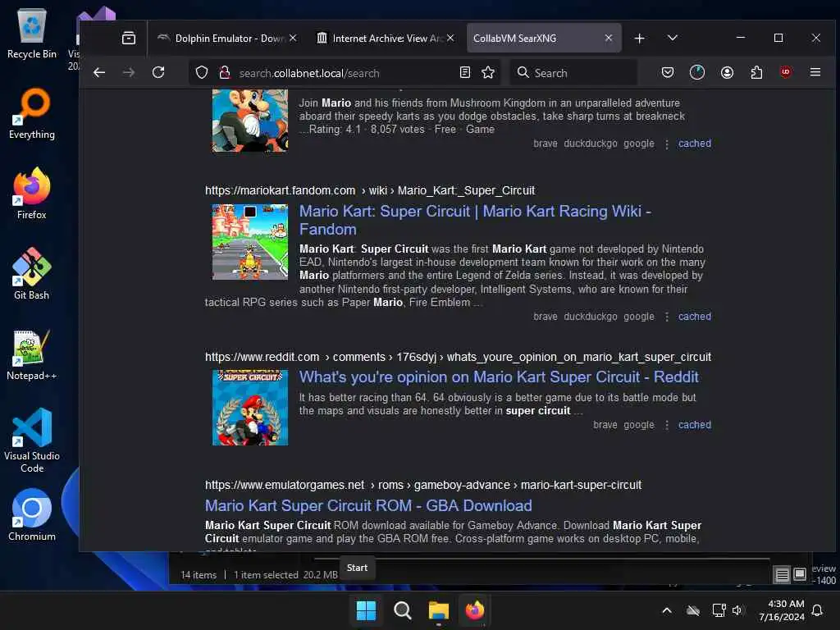Click the insecure lock icon in address bar
Screen dimensions: 840x630
coord(225,72)
